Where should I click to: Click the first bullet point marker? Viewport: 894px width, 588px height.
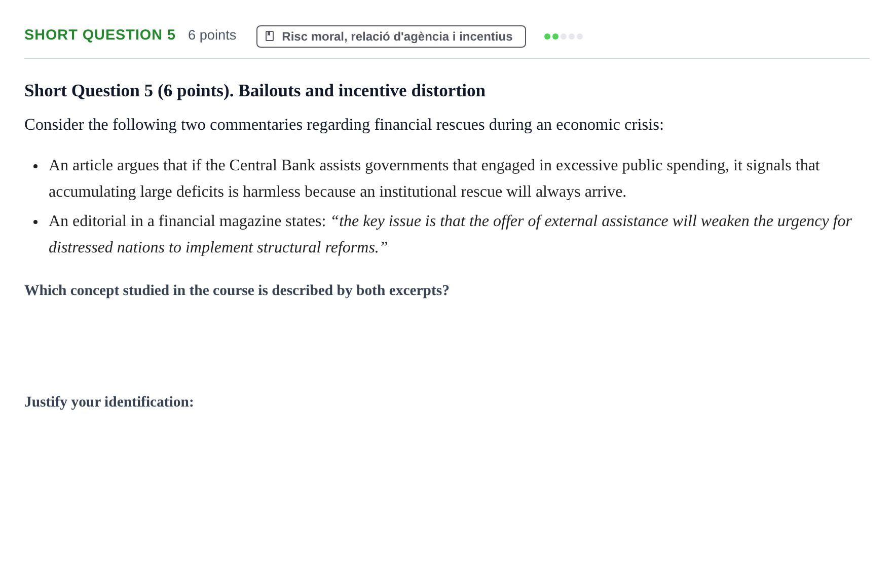[35, 166]
